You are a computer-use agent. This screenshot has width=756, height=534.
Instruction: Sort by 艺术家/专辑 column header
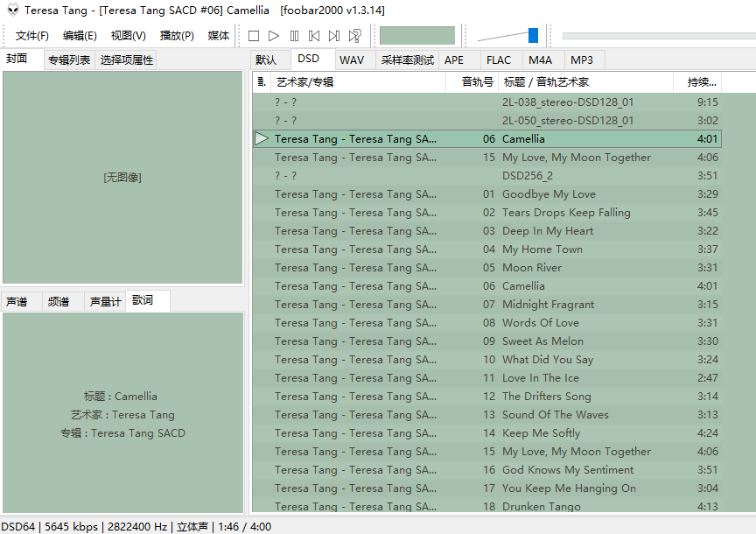358,82
